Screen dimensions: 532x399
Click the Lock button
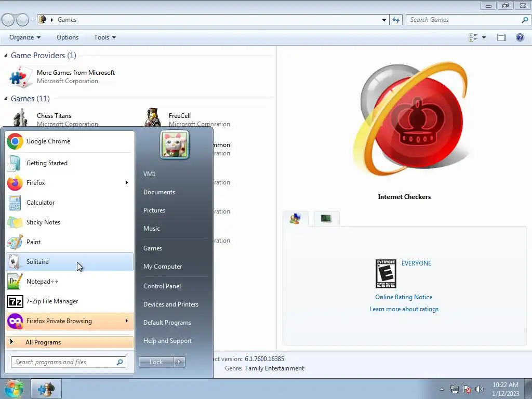[156, 362]
